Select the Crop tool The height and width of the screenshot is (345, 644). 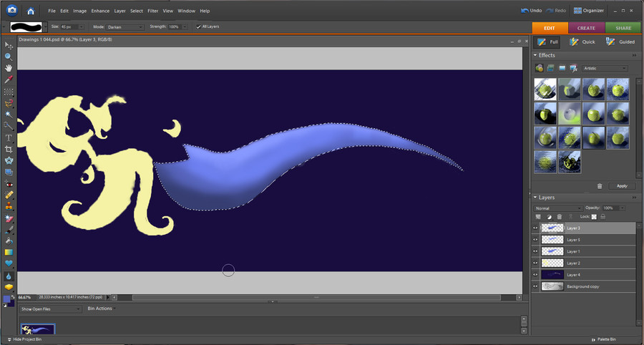[9, 149]
